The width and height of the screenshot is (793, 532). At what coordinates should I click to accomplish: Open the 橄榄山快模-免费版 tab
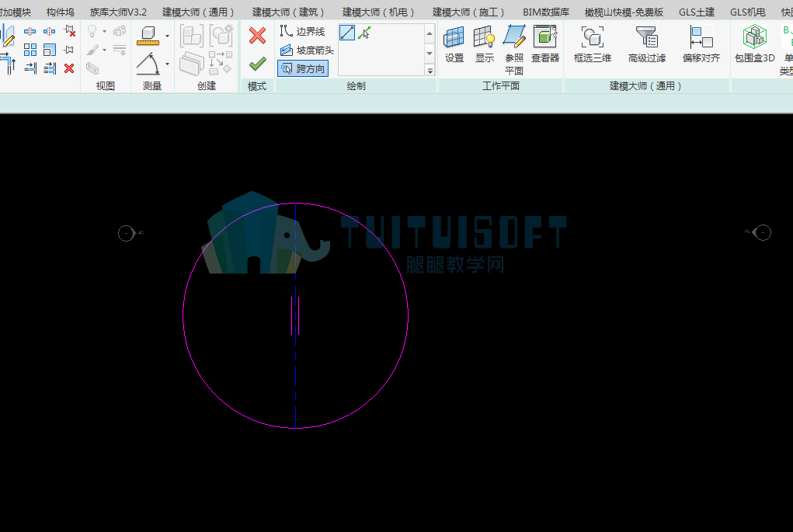tap(624, 12)
